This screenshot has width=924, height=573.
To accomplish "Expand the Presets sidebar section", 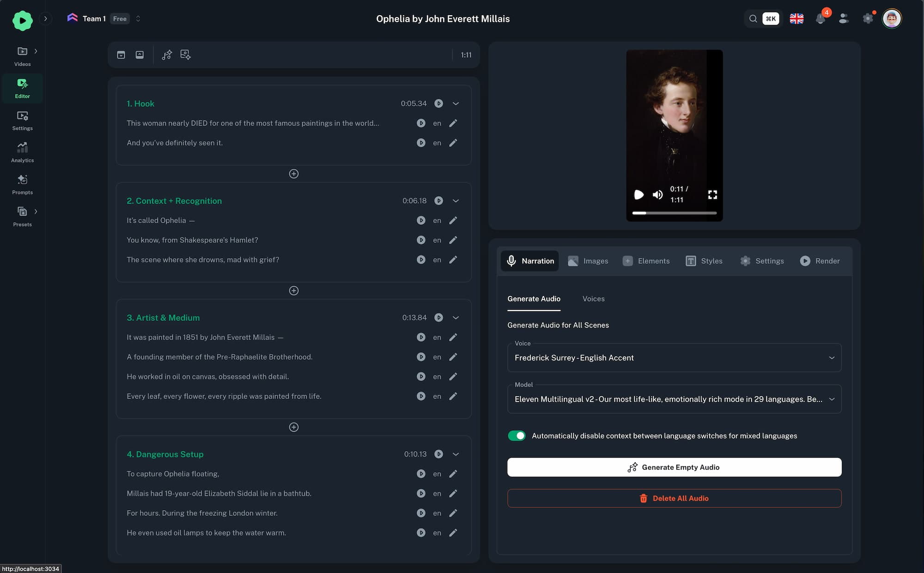I will pyautogui.click(x=36, y=211).
